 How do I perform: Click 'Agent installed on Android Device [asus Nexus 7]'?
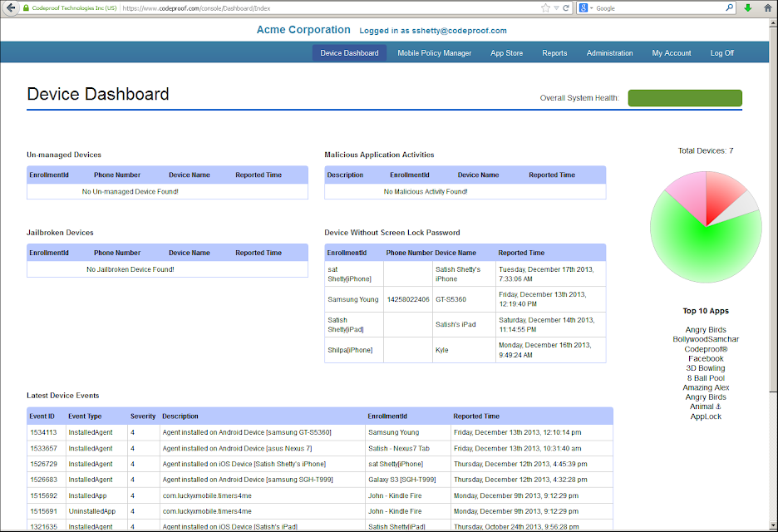pos(237,448)
